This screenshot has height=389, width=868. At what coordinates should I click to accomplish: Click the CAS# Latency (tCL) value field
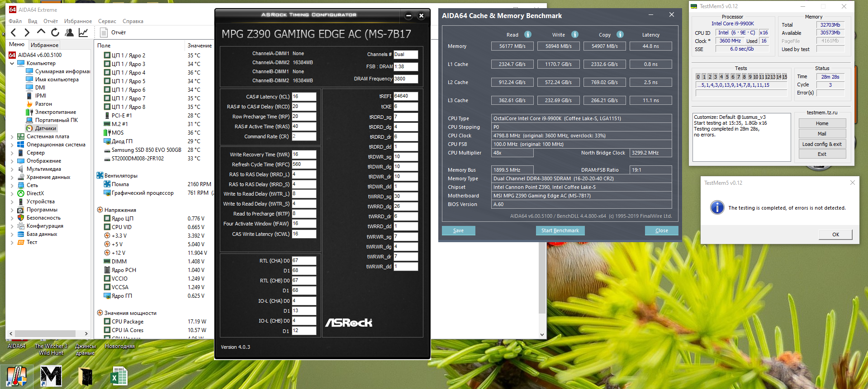click(304, 97)
